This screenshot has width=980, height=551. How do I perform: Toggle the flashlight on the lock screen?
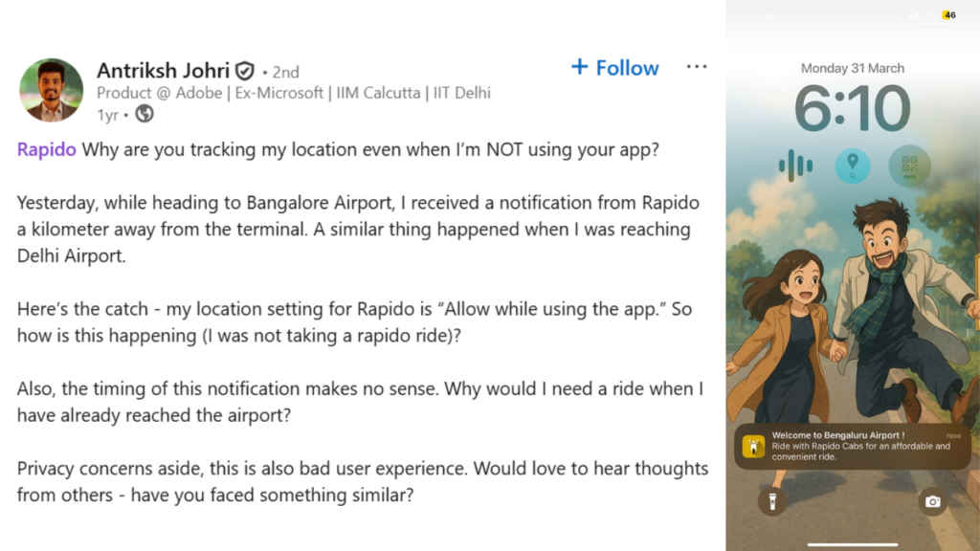(x=771, y=501)
